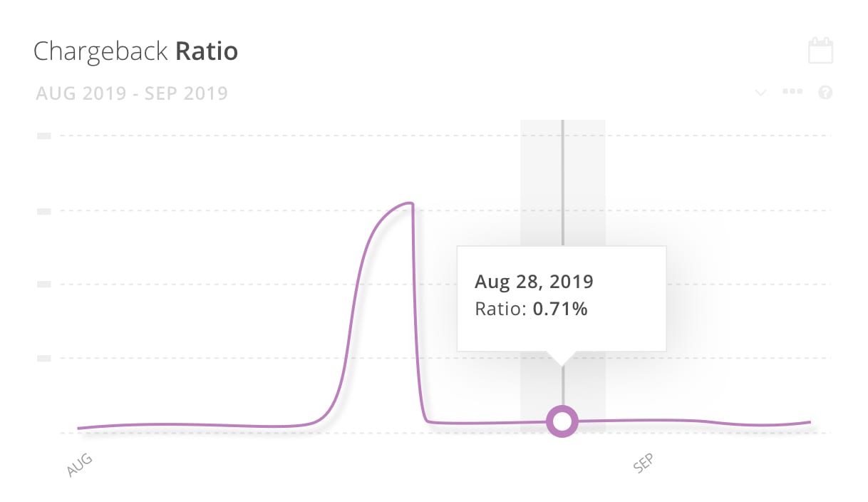
Task: Click the AUG x-axis label
Action: pos(79,464)
